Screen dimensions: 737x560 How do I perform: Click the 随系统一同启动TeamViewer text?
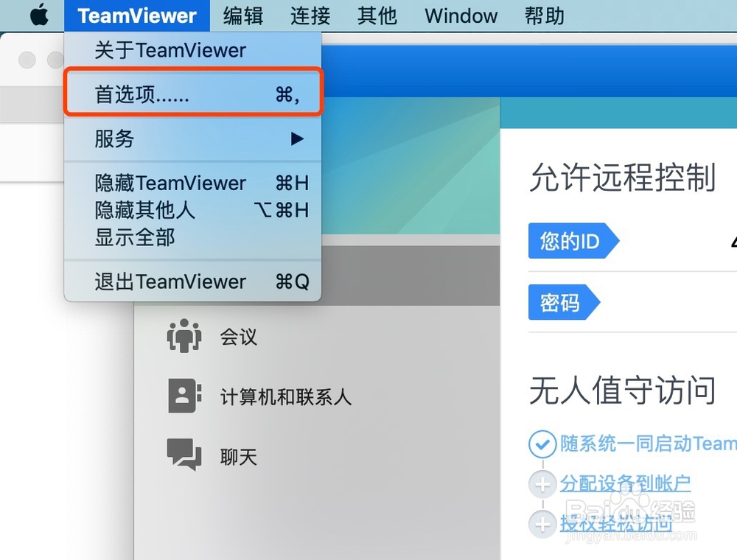pyautogui.click(x=648, y=444)
